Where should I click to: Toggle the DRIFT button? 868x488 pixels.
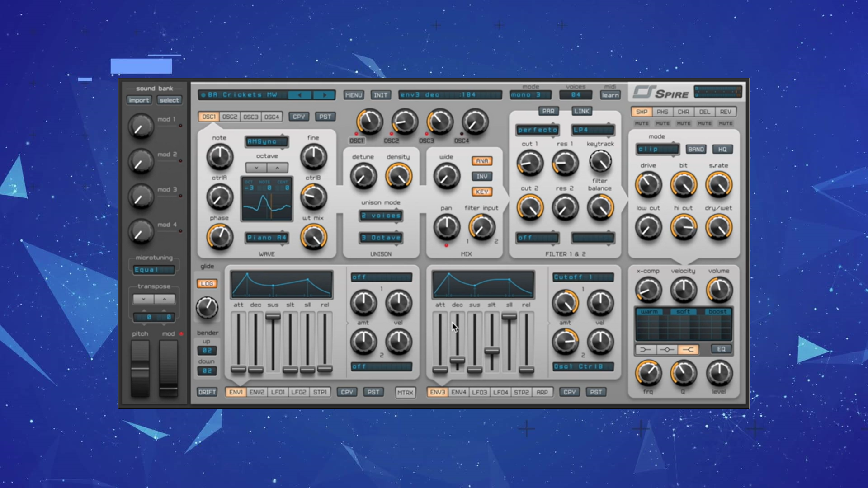tap(207, 392)
